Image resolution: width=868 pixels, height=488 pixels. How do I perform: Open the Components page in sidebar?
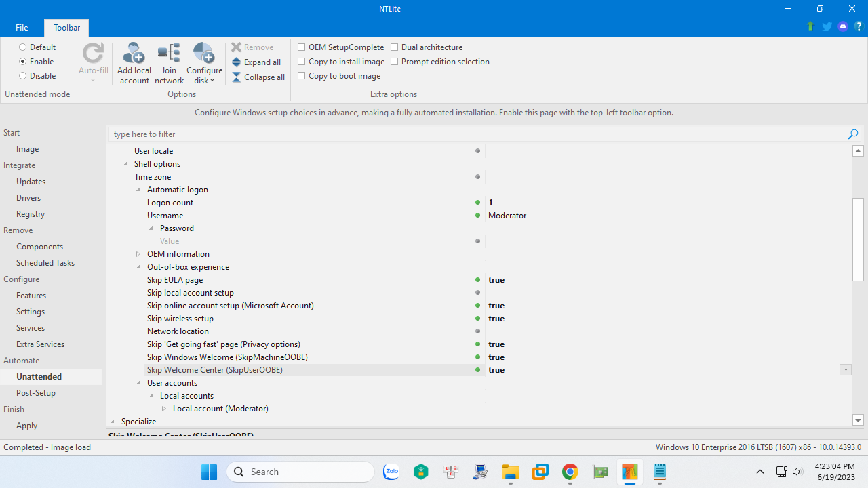pyautogui.click(x=40, y=247)
